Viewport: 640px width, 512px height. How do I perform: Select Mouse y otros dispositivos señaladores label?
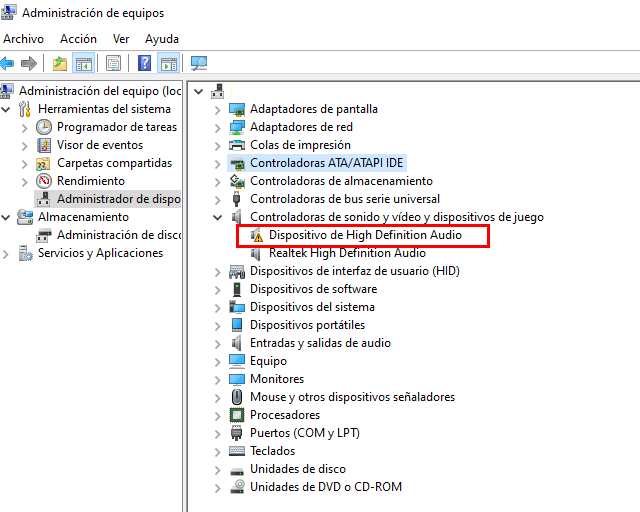pyautogui.click(x=352, y=396)
